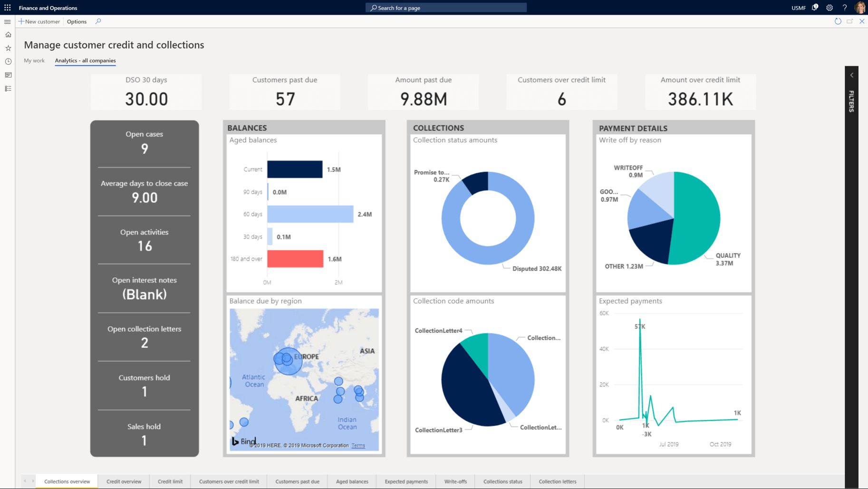Open the Options menu
Screen dimensions: 868x489
click(77, 21)
